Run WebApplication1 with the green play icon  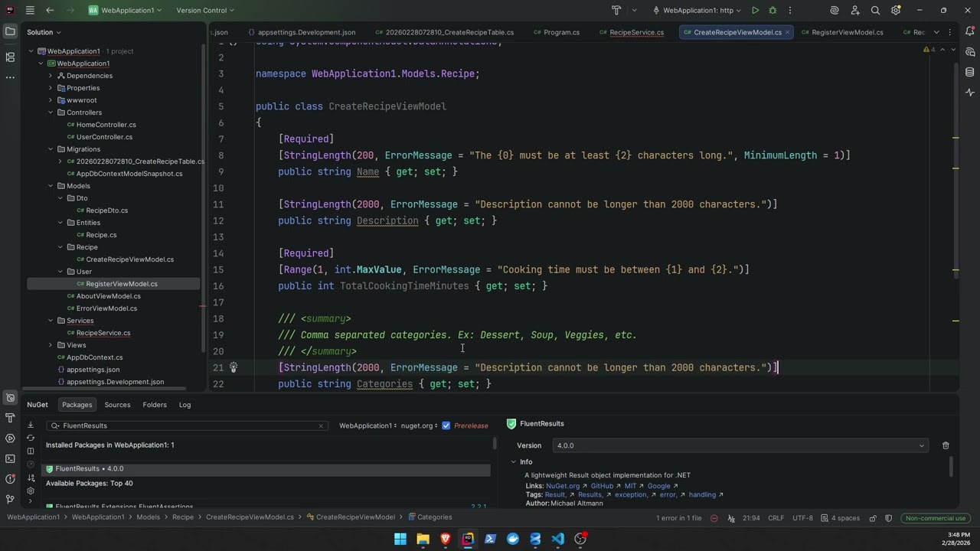tap(755, 10)
